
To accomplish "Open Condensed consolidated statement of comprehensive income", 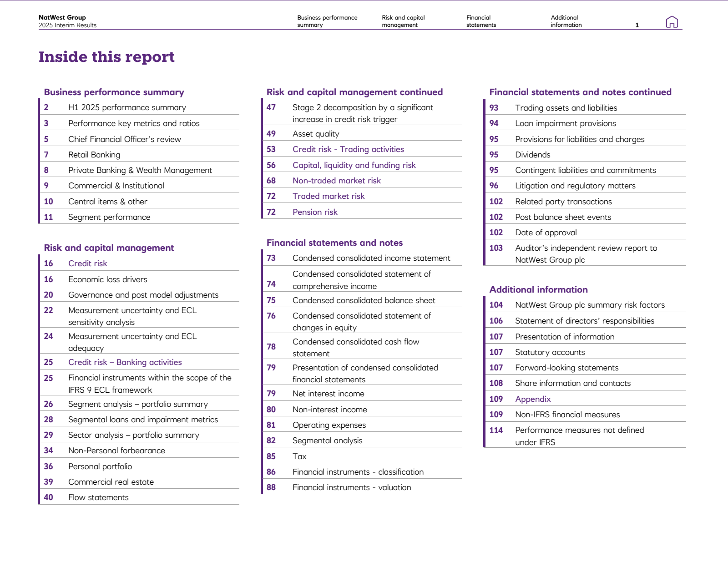I will coord(362,280).
